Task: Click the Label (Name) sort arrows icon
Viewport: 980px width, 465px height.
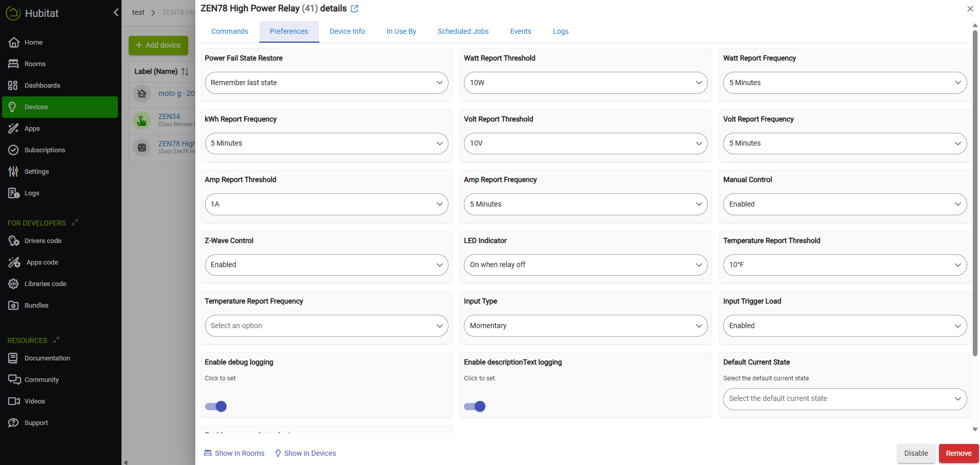Action: 185,72
